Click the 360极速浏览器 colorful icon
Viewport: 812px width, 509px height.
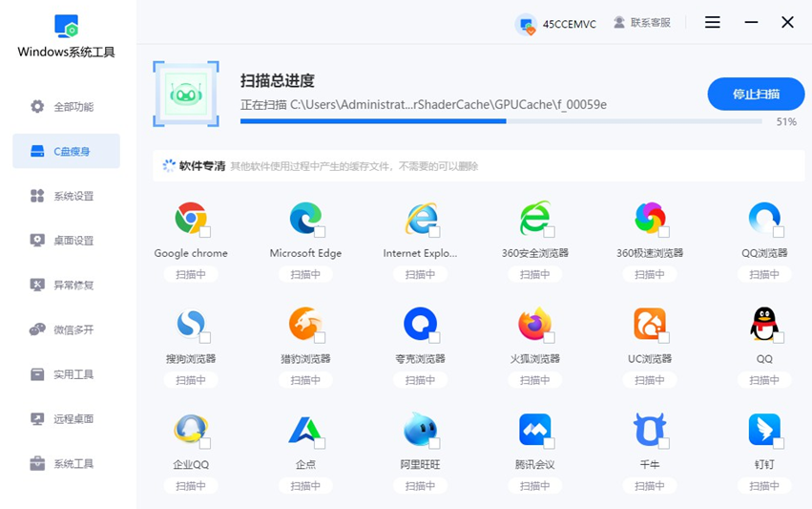650,218
